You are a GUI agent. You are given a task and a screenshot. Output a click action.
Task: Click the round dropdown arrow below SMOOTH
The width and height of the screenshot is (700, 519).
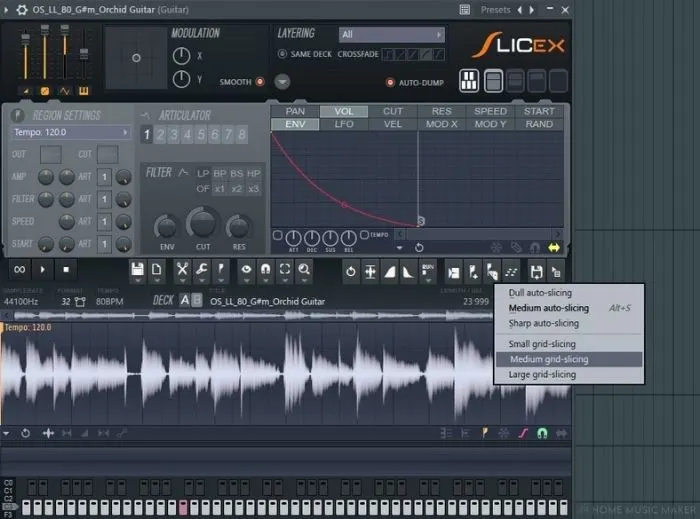coord(282,82)
